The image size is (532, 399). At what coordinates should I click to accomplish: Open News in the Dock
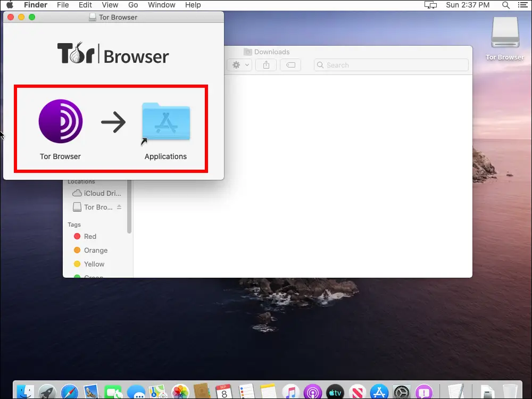358,393
